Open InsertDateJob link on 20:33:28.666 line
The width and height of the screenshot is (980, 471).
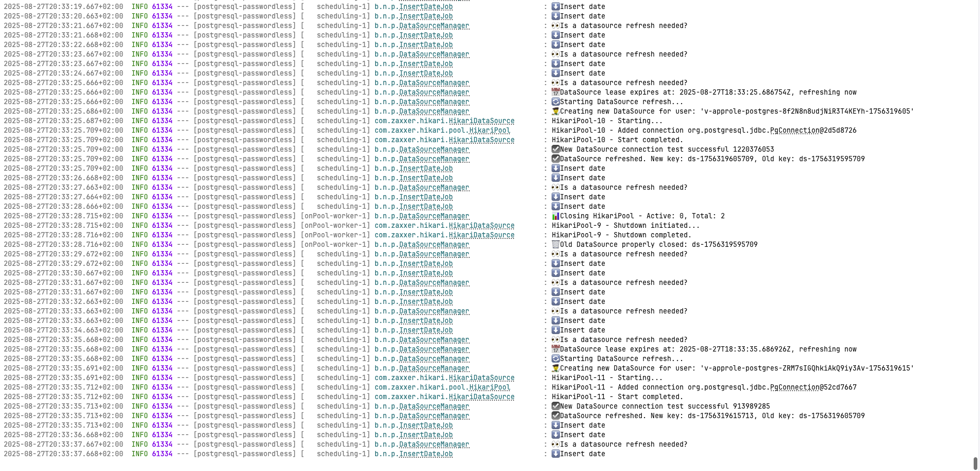coord(426,206)
